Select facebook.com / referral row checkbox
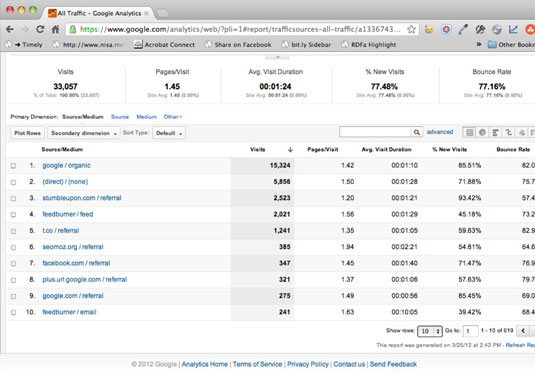Screen dimensions: 535x375 (13, 263)
